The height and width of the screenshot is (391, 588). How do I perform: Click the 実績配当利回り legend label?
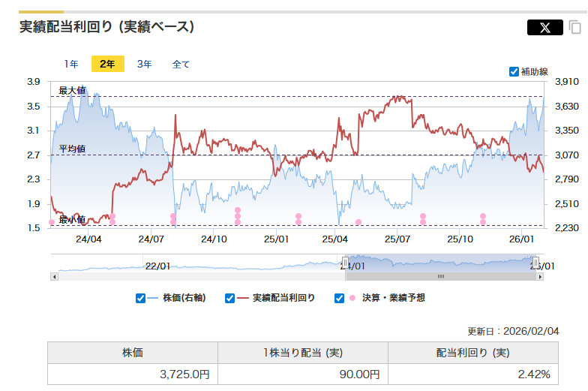click(x=283, y=298)
